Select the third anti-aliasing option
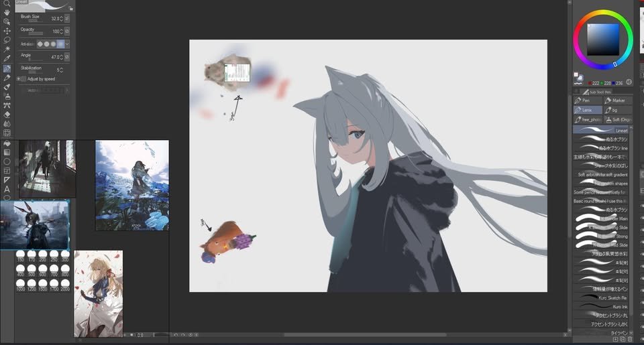644x345 pixels. (x=54, y=44)
